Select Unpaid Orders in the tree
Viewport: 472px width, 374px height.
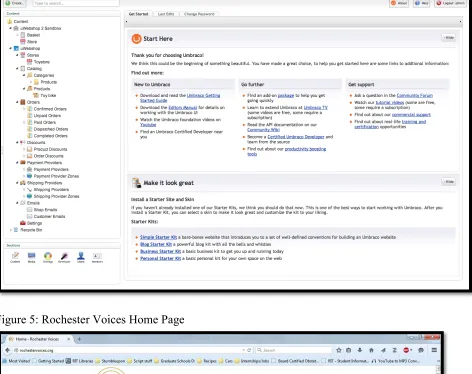[47, 116]
